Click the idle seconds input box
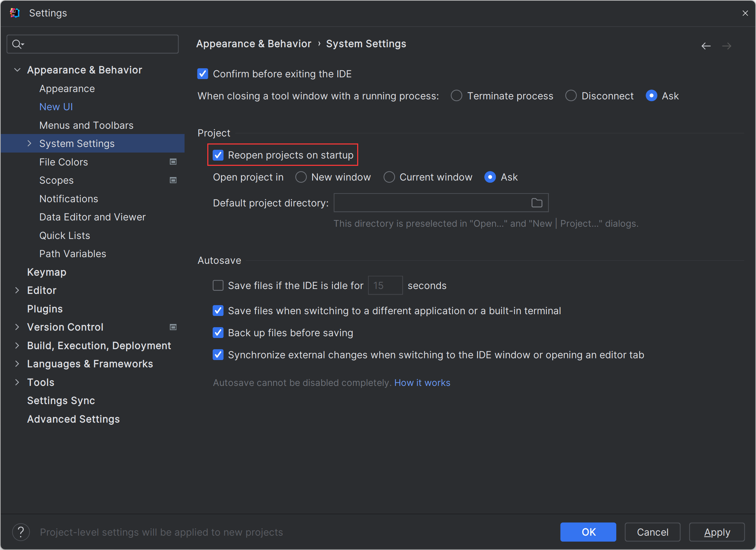The image size is (756, 550). click(385, 285)
